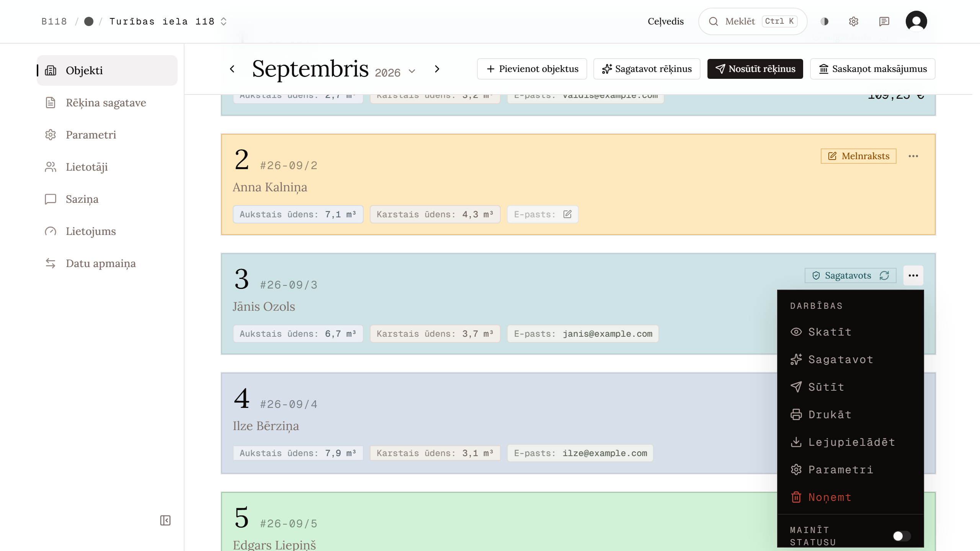
Task: Click Pievienot objektus button
Action: (532, 69)
